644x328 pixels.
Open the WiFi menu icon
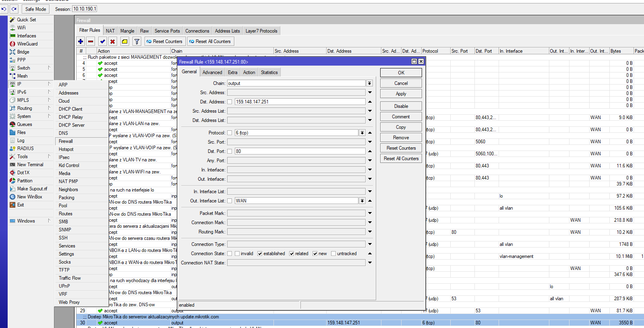tap(12, 28)
